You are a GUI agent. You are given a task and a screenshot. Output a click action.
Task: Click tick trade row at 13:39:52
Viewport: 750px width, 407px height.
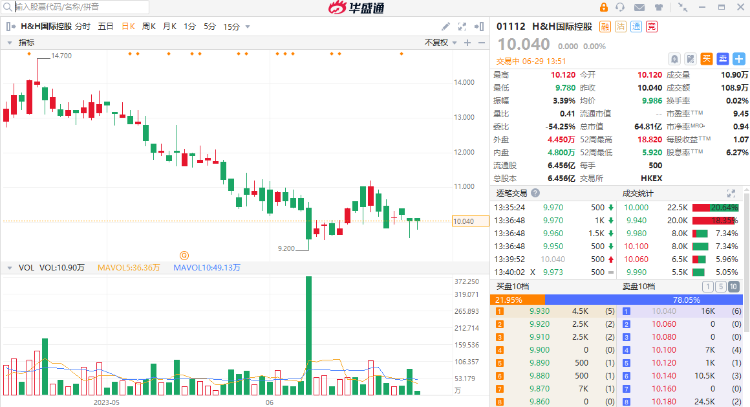click(x=554, y=259)
